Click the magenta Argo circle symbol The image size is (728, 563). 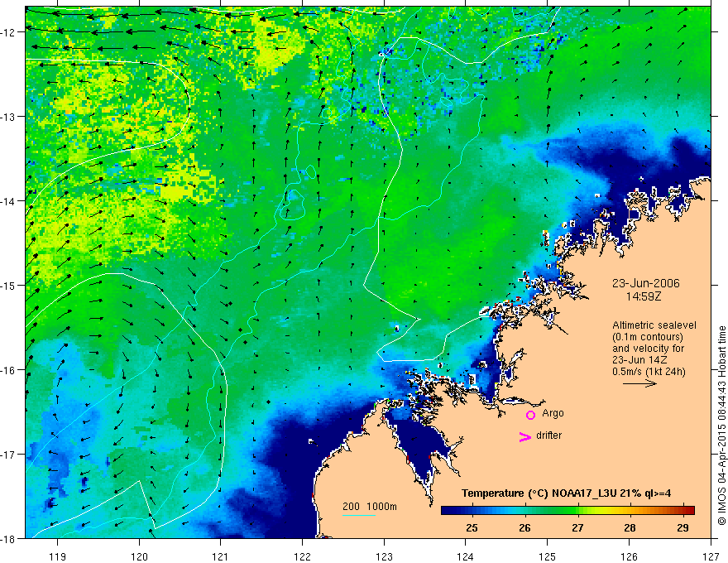click(x=530, y=415)
